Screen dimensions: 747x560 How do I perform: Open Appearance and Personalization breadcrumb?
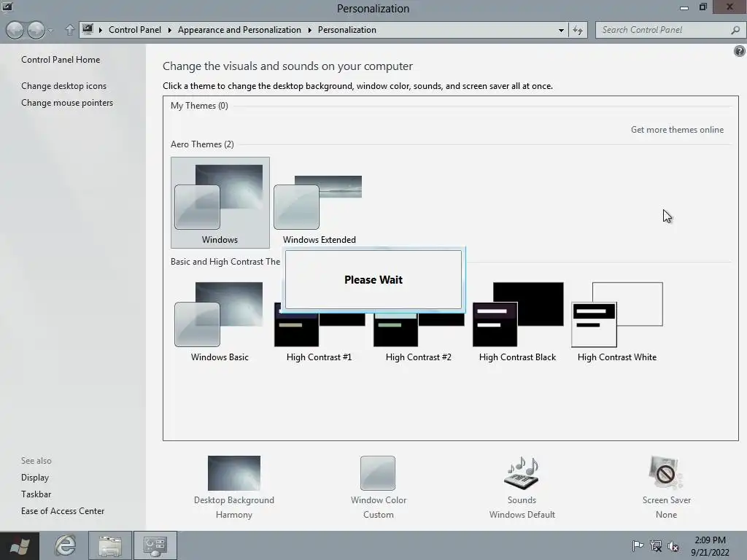point(239,29)
